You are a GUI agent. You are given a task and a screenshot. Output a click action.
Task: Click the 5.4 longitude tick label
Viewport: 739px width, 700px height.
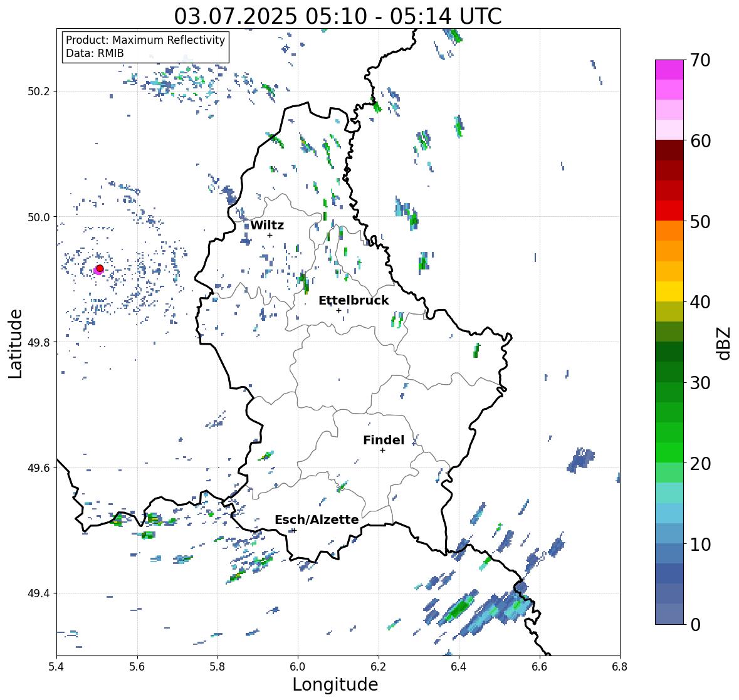(x=56, y=666)
